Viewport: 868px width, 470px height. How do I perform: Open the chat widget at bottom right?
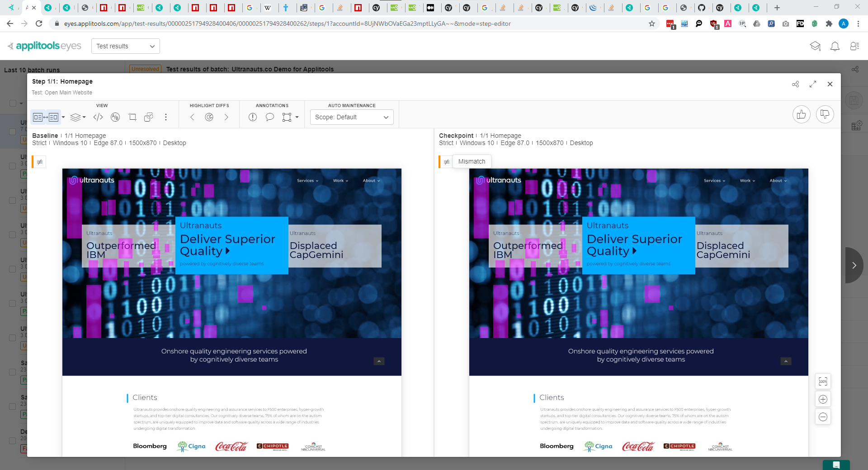click(x=836, y=465)
